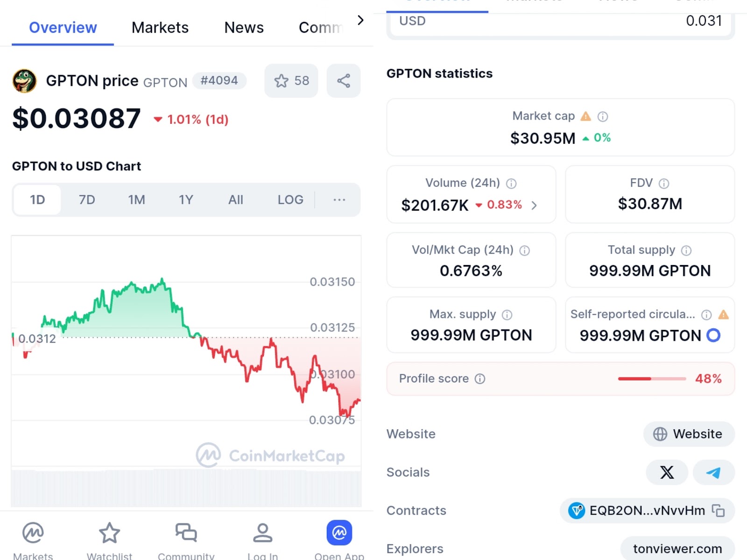This screenshot has height=560, width=747.
Task: Open the Telegram social link
Action: pyautogui.click(x=713, y=472)
